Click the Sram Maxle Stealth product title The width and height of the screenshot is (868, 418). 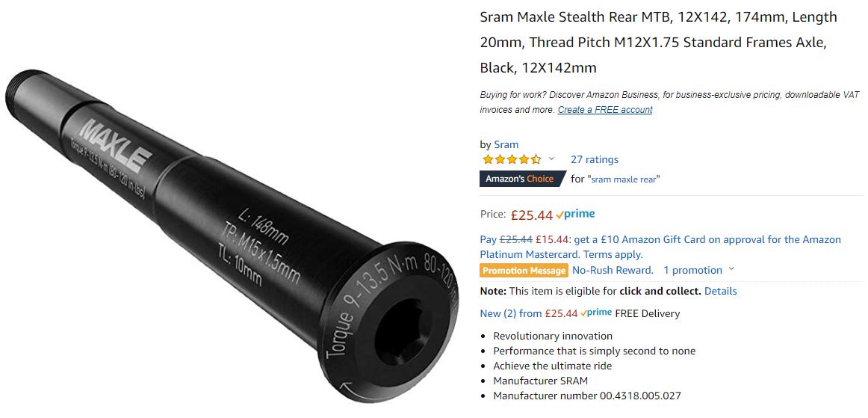point(658,43)
